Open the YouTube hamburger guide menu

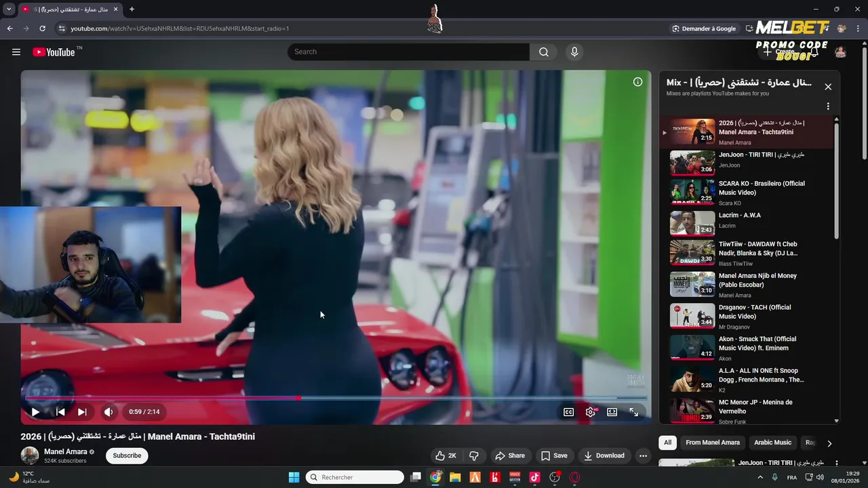(x=16, y=52)
